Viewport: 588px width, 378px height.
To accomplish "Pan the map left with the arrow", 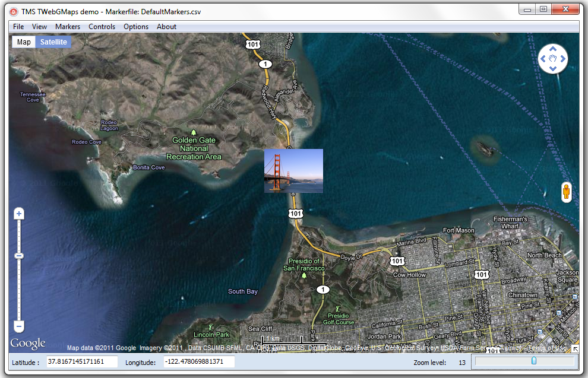I will 543,59.
